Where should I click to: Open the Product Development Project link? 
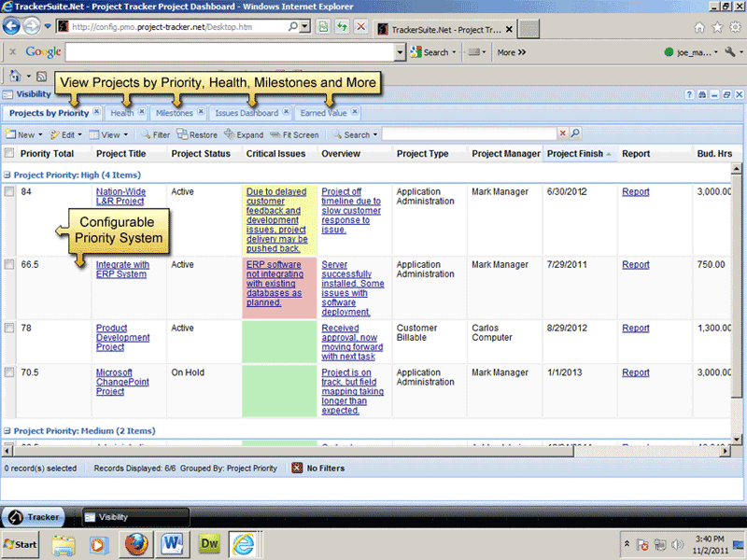point(122,337)
